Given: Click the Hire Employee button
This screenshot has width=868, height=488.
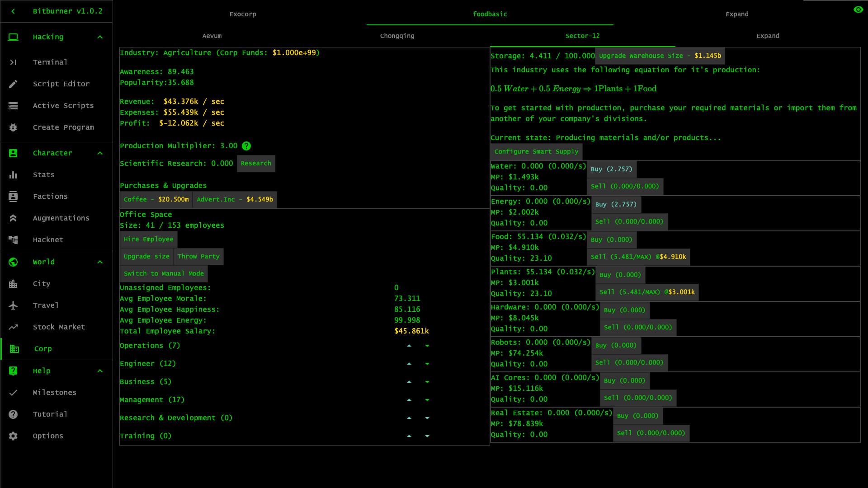Looking at the screenshot, I should tap(148, 239).
